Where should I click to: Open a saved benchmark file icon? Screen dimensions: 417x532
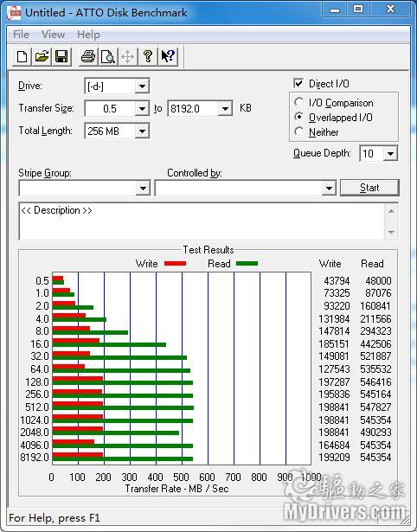click(42, 56)
